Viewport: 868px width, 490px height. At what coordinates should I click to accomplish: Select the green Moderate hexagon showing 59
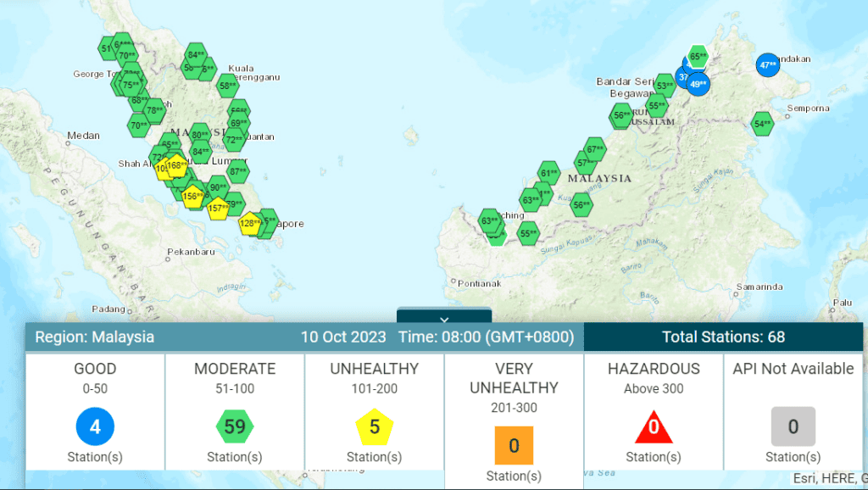[x=235, y=426]
